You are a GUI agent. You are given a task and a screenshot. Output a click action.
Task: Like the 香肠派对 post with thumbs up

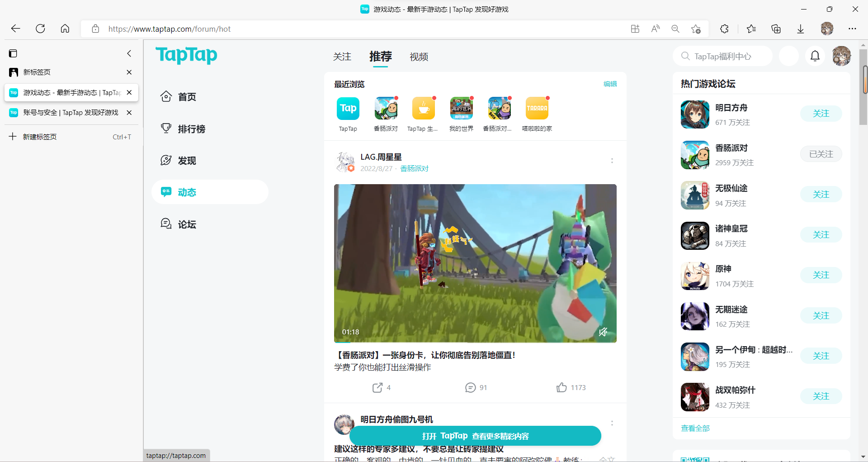pos(562,387)
